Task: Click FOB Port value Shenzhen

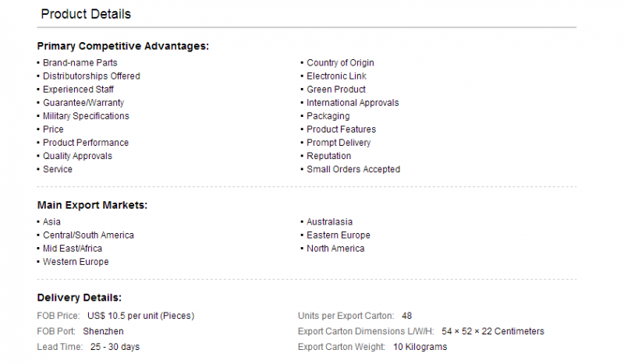Action: click(103, 331)
